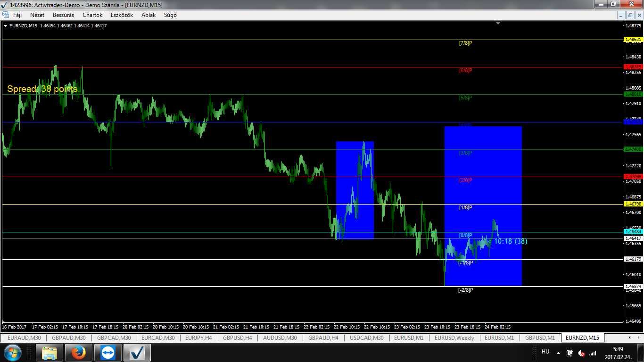This screenshot has width=644, height=362.
Task: Switch to the EURJPY,H4 chart tab
Action: tap(198, 338)
